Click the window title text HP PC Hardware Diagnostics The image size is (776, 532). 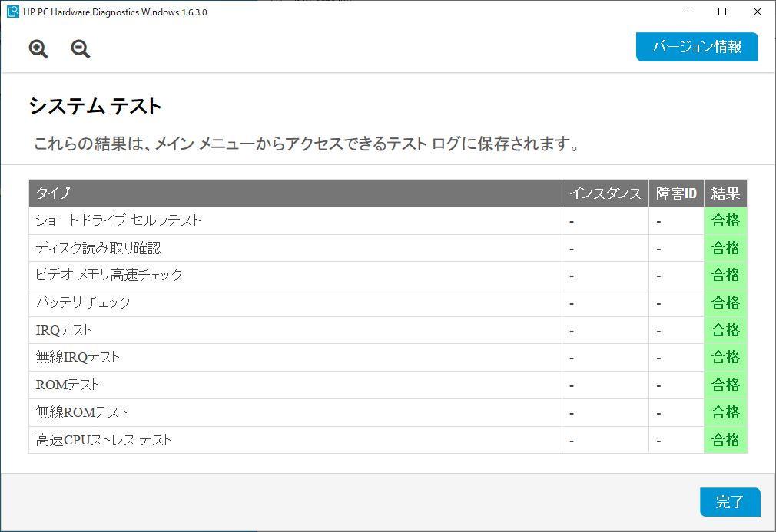coord(114,12)
